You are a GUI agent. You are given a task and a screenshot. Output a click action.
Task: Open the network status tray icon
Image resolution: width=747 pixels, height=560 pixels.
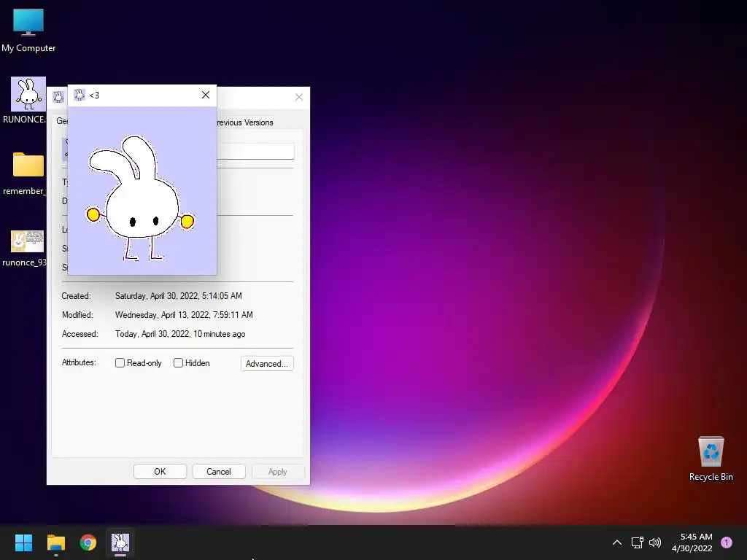[637, 542]
